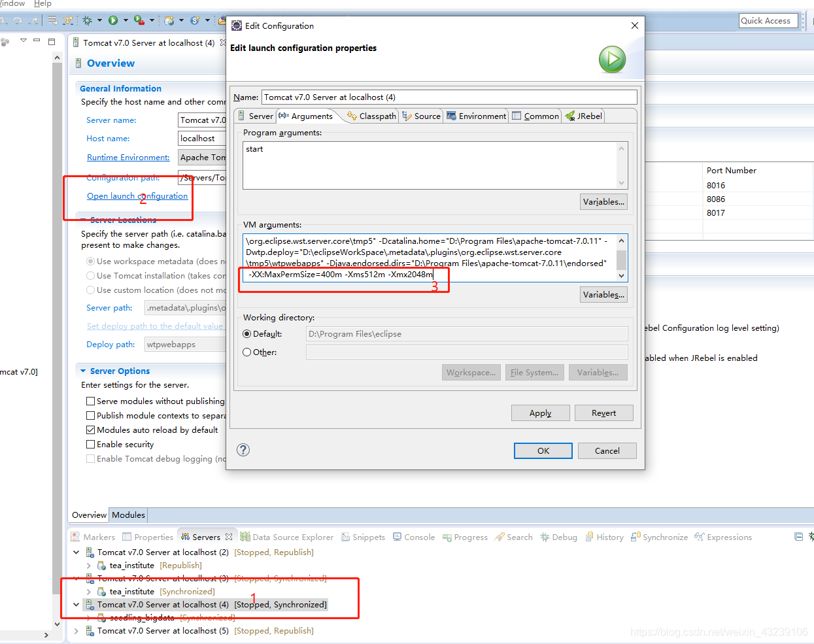
Task: Collapse the Server Options section
Action: coord(82,371)
